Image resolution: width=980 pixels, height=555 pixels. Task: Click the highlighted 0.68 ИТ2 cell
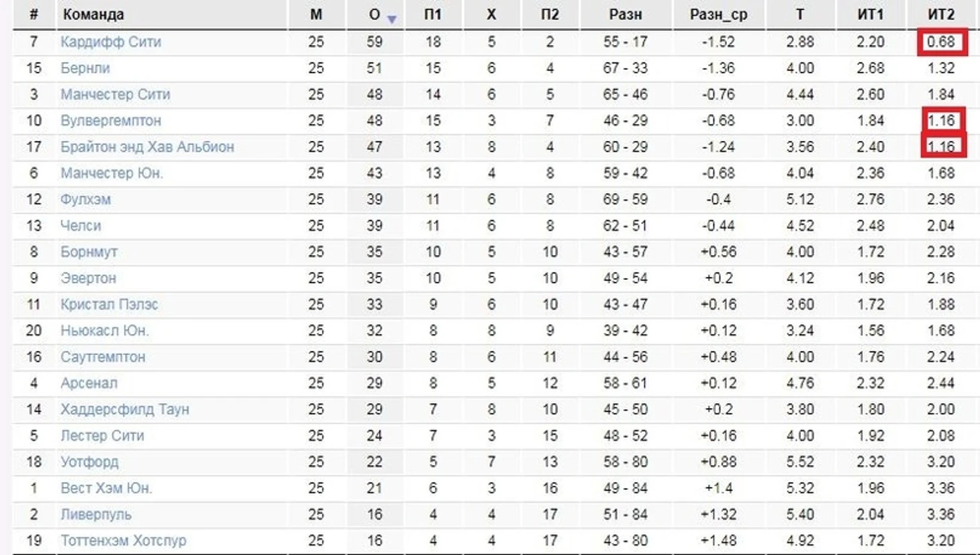point(942,42)
